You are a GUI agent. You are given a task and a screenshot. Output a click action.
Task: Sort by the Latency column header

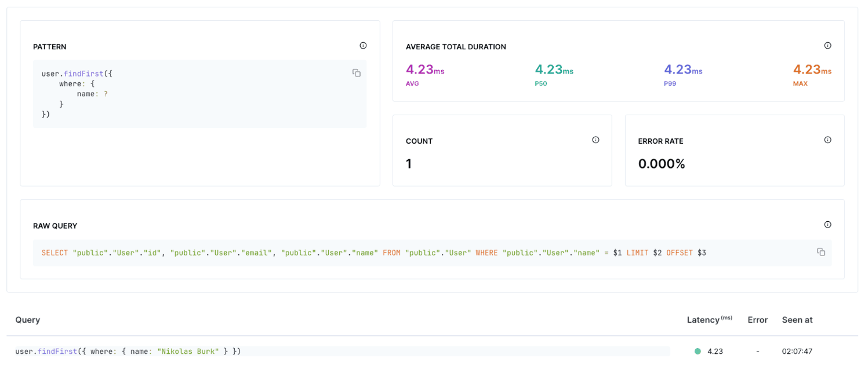click(709, 319)
